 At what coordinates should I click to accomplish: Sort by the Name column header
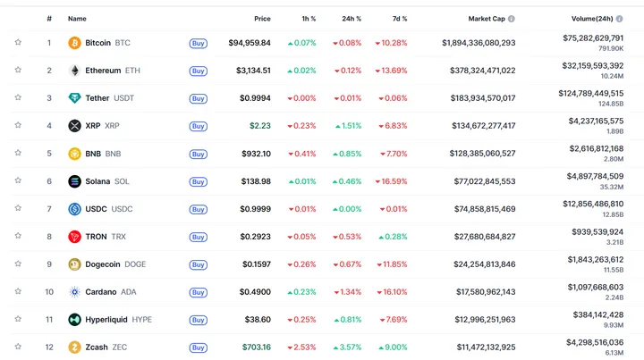point(77,18)
